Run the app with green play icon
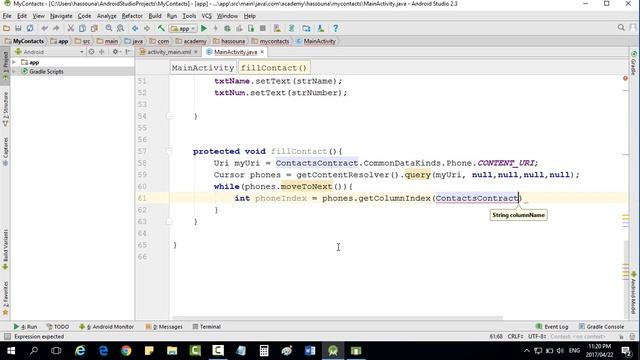Screen dimensions: 640x360 pos(204,28)
